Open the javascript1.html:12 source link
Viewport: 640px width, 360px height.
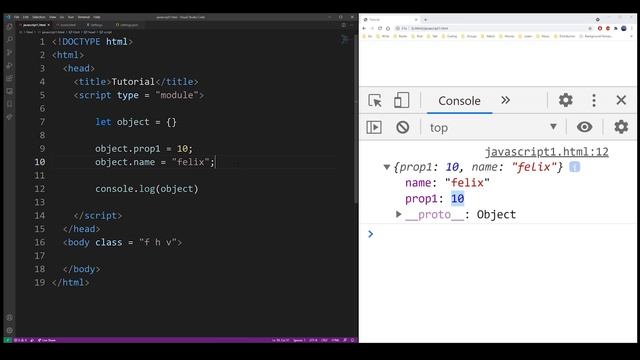(547, 152)
